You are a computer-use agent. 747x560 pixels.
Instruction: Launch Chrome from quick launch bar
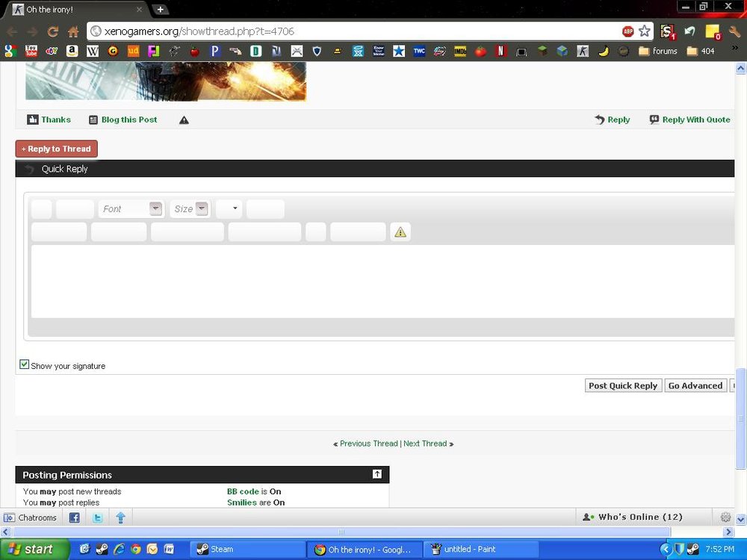[136, 549]
